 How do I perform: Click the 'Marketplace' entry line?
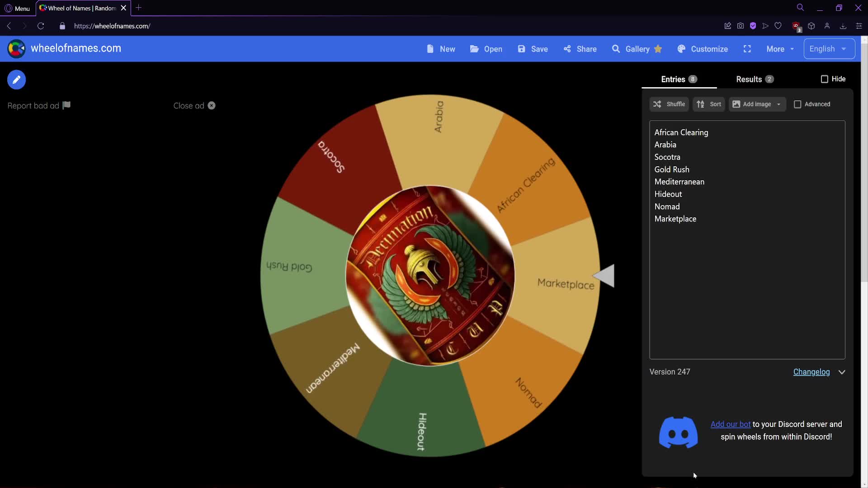tap(675, 219)
